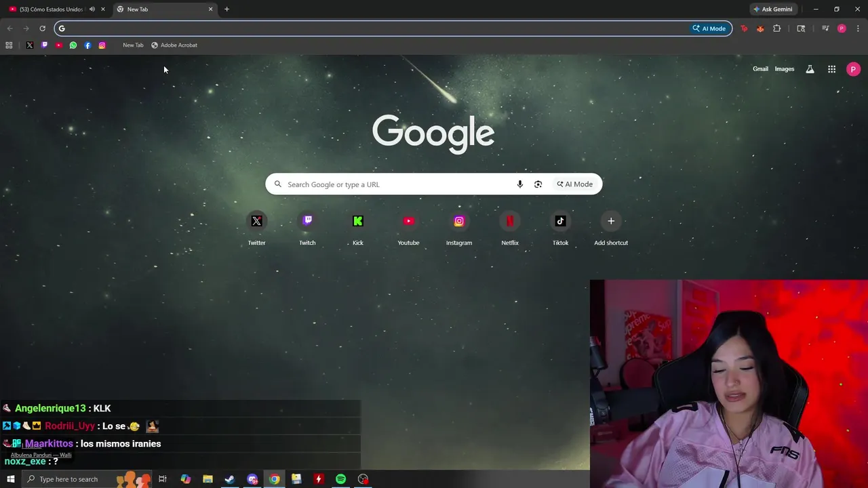The height and width of the screenshot is (488, 868).
Task: Click the Add shortcut plus button
Action: pyautogui.click(x=611, y=221)
